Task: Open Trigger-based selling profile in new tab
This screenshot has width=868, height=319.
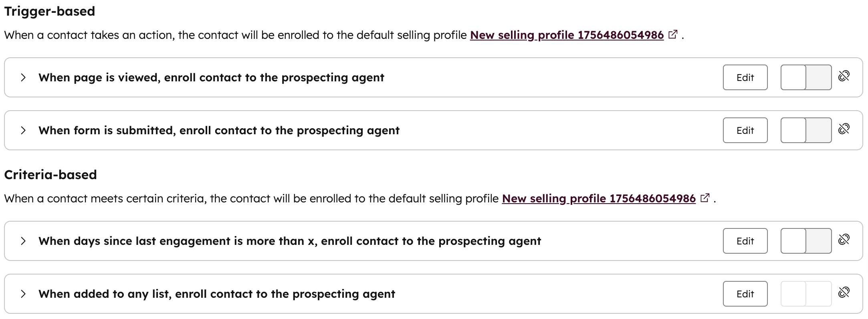Action: (673, 35)
